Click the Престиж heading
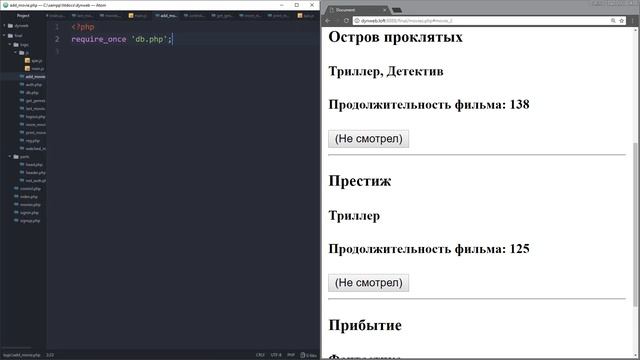 [360, 181]
